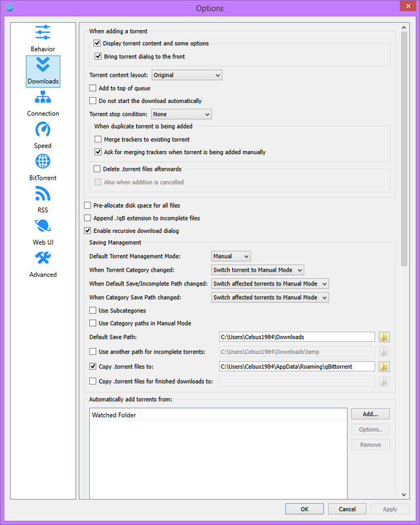Enable Use Category paths in Manual Mode

click(93, 323)
